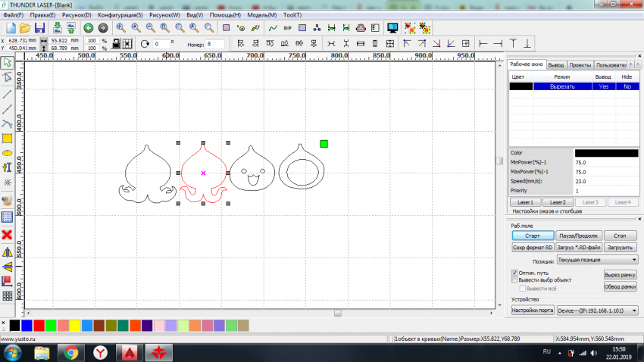644x362 pixels.
Task: Pick the red color swatch in palette
Action: (39, 325)
